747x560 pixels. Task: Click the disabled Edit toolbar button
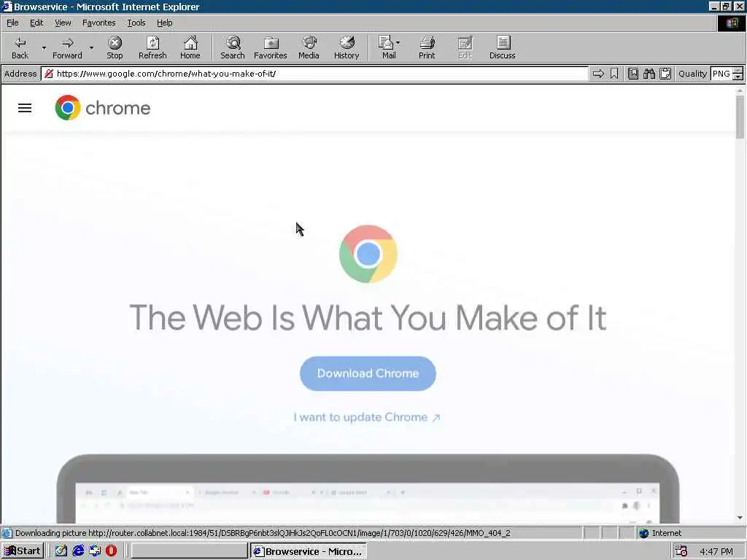tap(465, 47)
